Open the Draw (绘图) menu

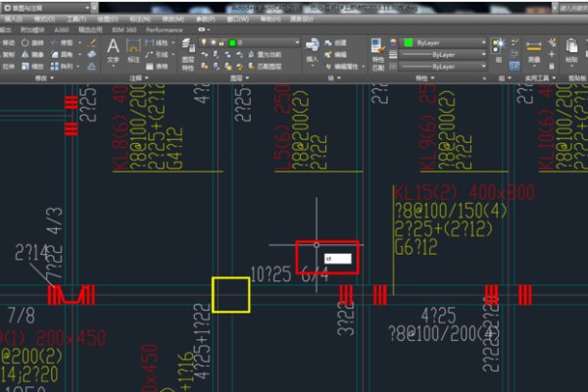click(108, 19)
